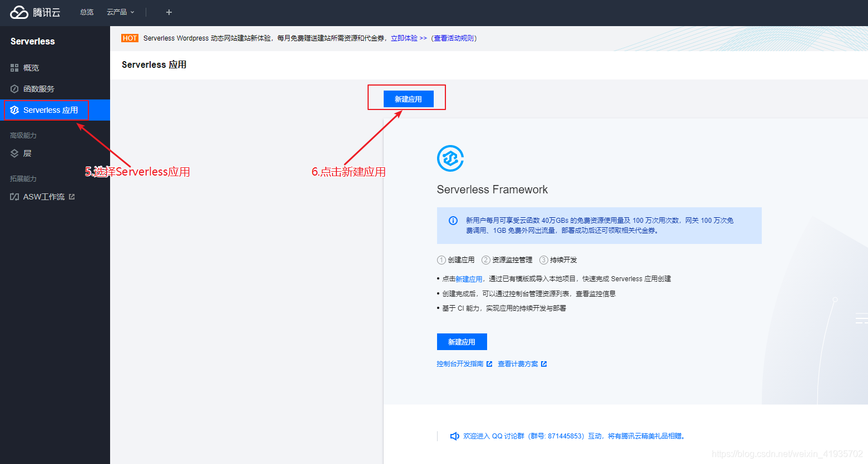Click the info icon in blue notice
The image size is (868, 464).
[453, 221]
